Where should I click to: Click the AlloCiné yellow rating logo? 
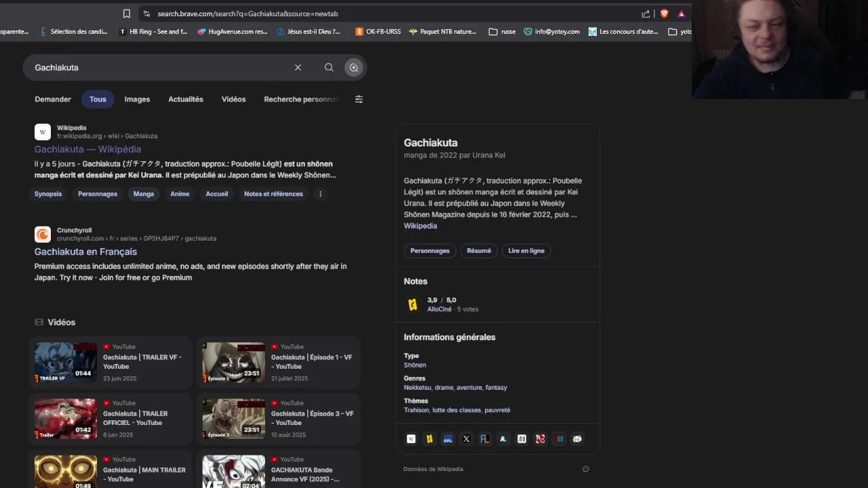coord(412,304)
